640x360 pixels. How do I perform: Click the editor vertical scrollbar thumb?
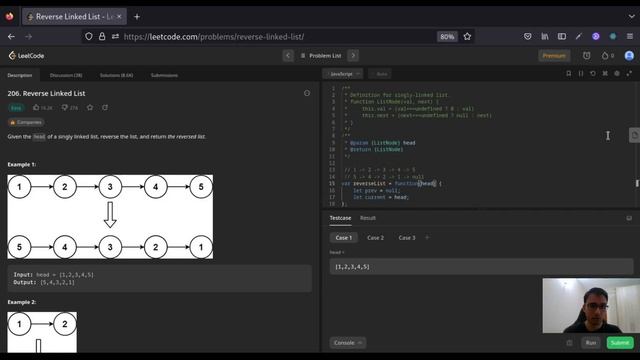click(637, 183)
